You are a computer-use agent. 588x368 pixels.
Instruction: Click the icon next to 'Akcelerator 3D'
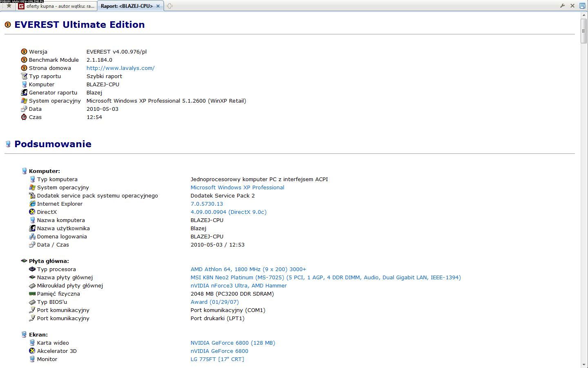click(32, 351)
